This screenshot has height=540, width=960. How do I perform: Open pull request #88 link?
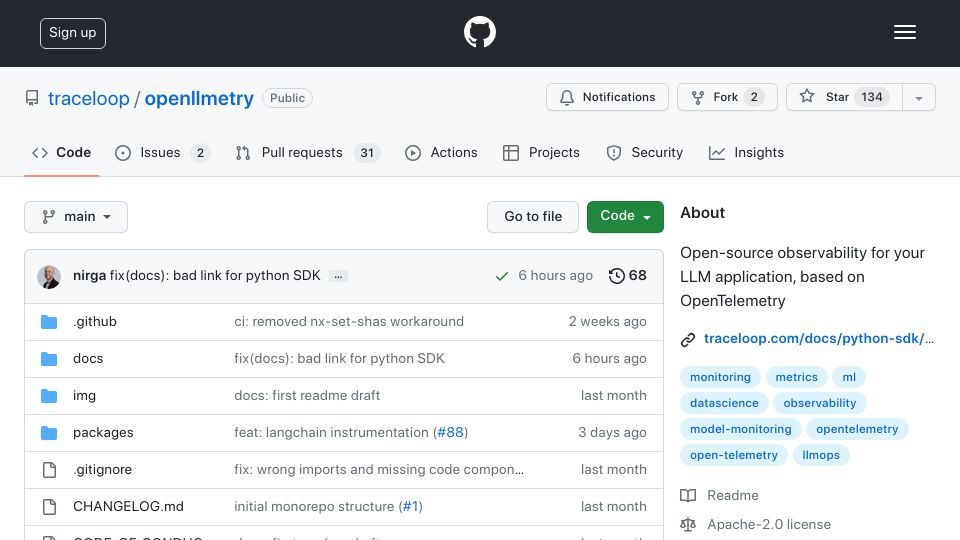click(451, 432)
